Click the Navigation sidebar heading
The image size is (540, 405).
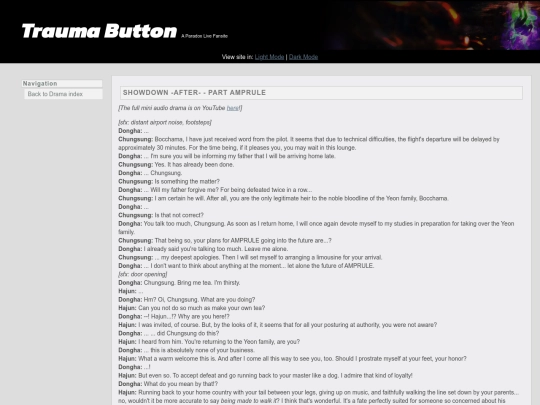(62, 83)
